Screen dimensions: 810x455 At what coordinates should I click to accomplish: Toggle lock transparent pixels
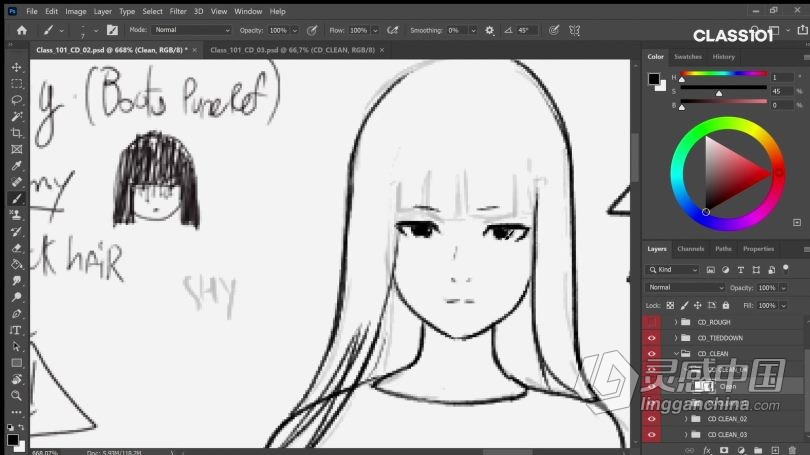pyautogui.click(x=670, y=306)
